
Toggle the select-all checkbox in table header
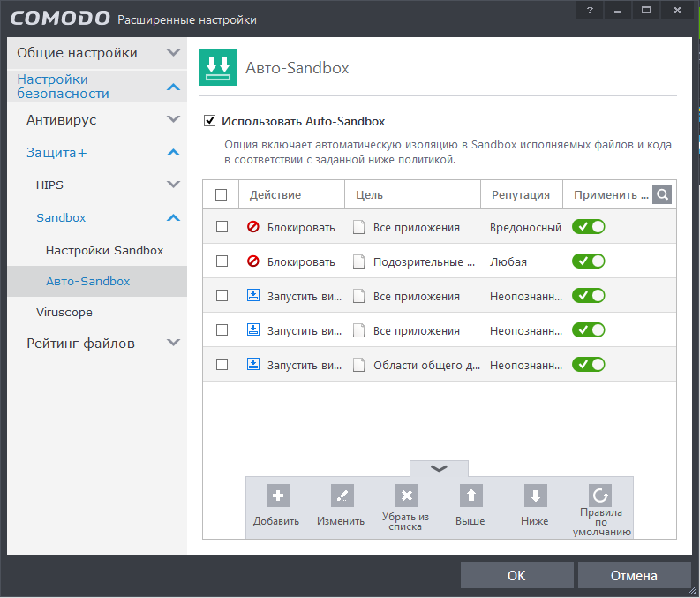pos(221,194)
